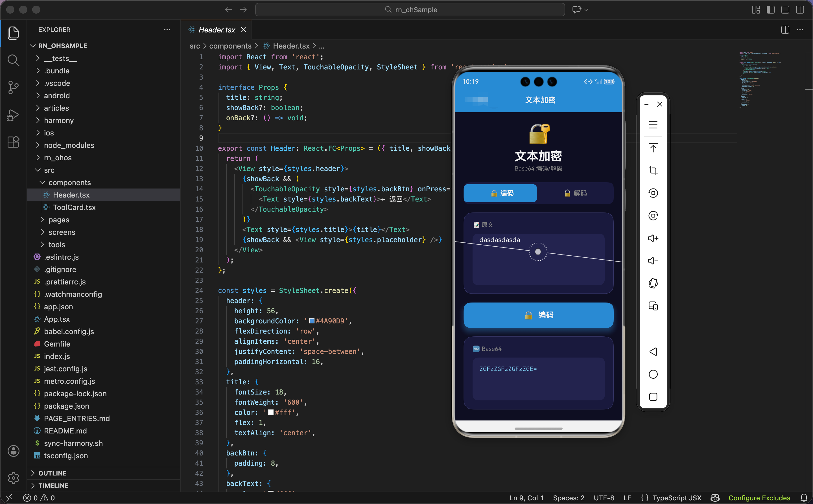Open the Search view in activity bar

coord(13,60)
